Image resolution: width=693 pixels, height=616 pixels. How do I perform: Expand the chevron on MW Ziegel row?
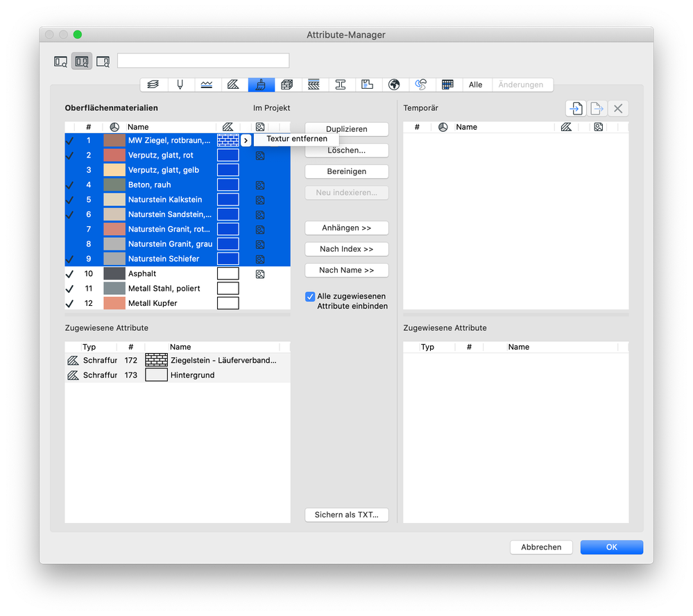point(246,141)
